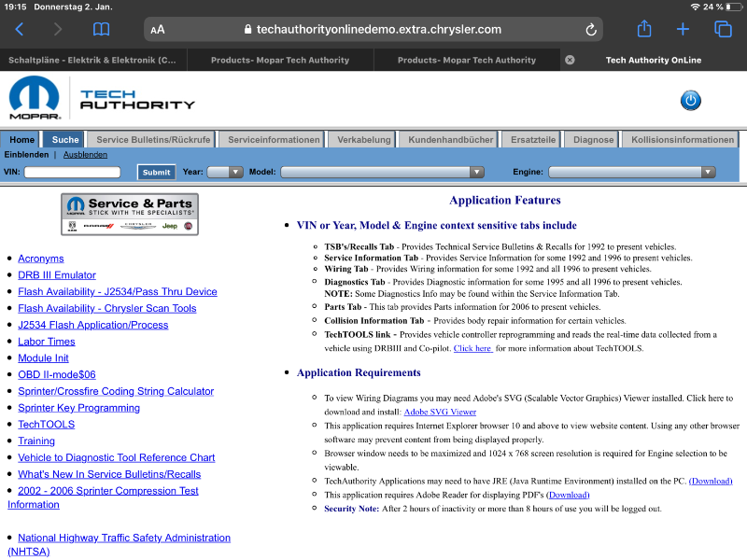Switch to the Verkabelung tab
The width and height of the screenshot is (747, 560).
363,140
